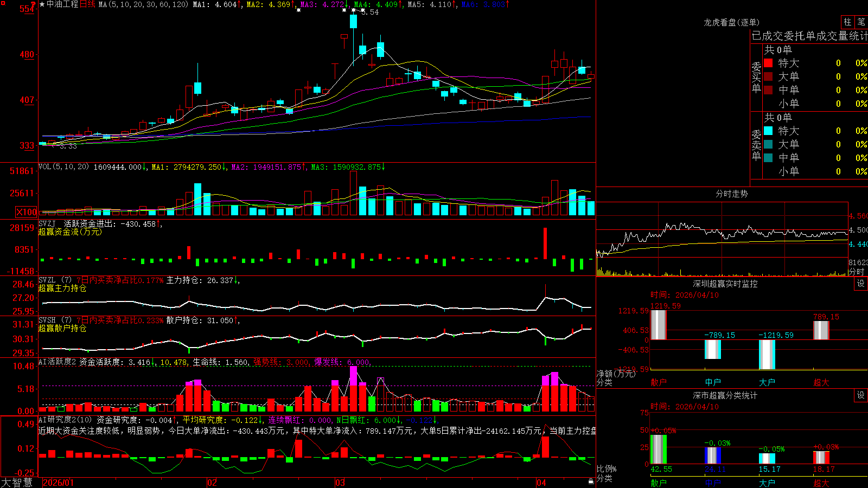The height and width of the screenshot is (488, 868).
Task: Click the teal 中单 swatch under 委卖单
Action: coord(768,158)
